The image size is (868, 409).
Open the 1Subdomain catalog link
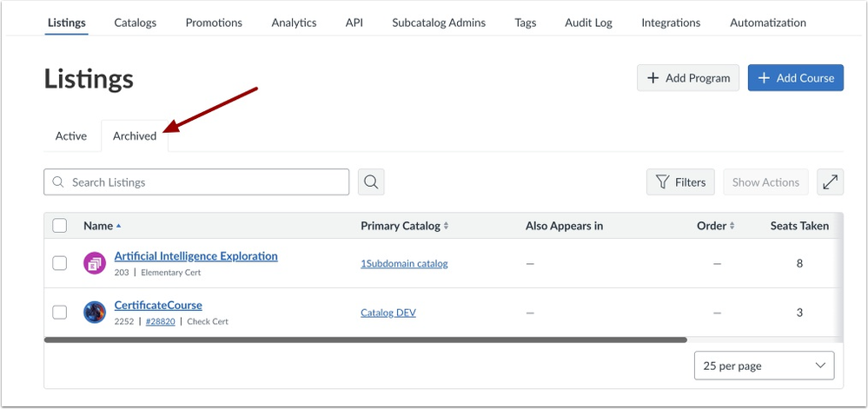click(x=404, y=264)
